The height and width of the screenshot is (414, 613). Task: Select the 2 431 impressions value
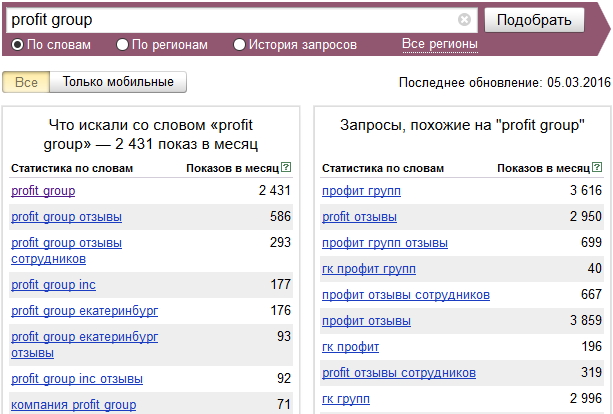pyautogui.click(x=275, y=190)
